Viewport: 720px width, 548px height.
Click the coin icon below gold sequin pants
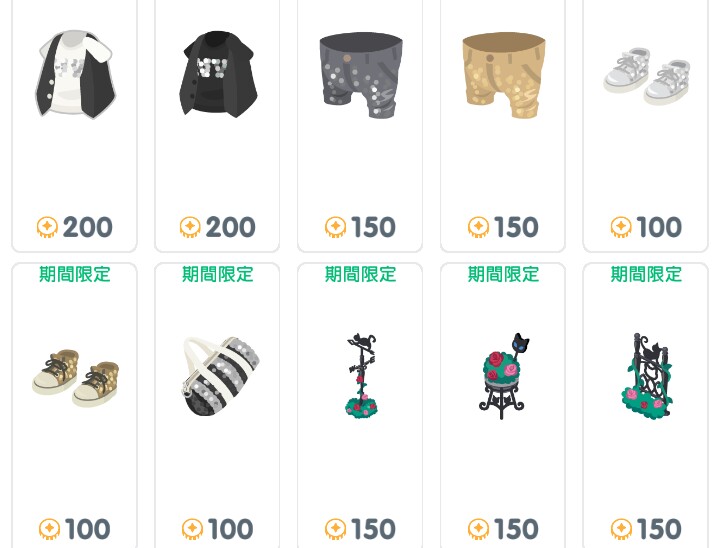tap(478, 227)
